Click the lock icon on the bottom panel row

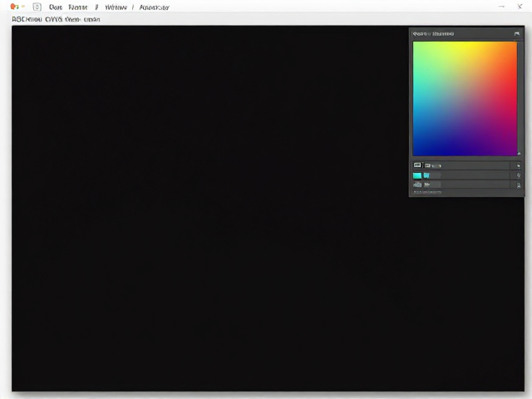519,185
